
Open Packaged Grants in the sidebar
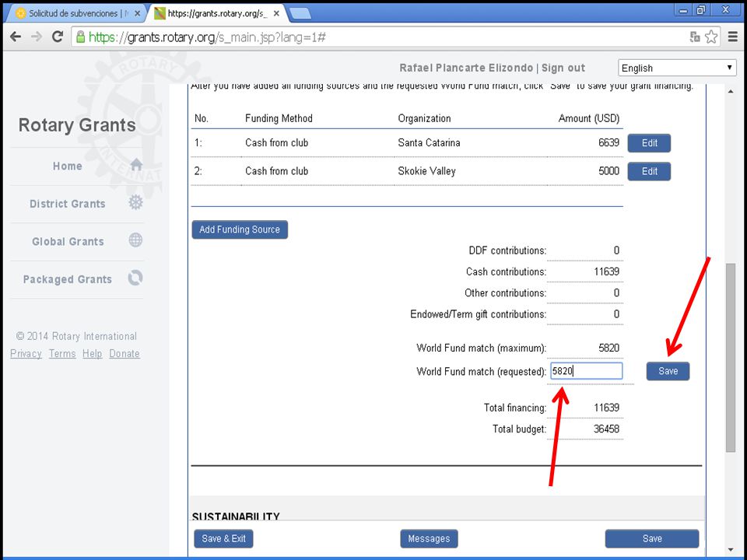(67, 279)
